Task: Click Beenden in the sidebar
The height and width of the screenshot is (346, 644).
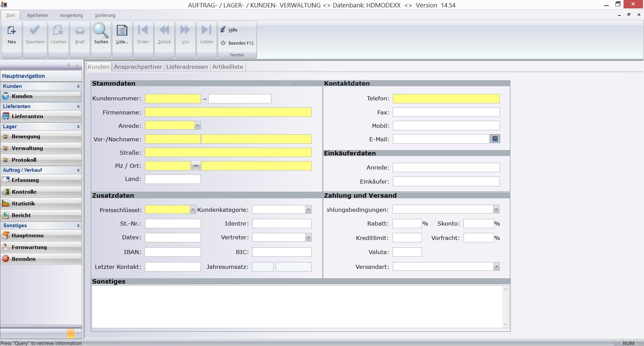Action: click(23, 259)
